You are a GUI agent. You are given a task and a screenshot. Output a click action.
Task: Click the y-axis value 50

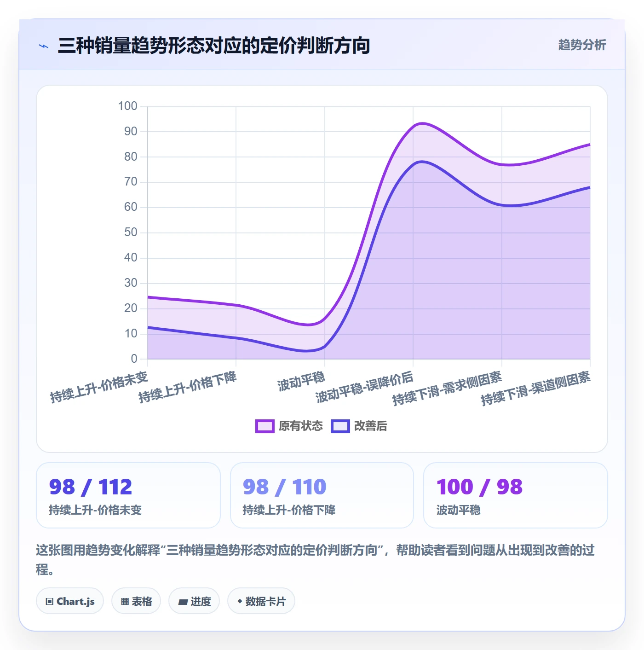pos(131,232)
